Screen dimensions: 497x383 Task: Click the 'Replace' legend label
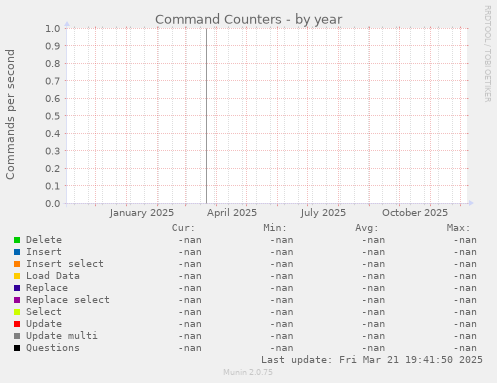[x=47, y=288]
